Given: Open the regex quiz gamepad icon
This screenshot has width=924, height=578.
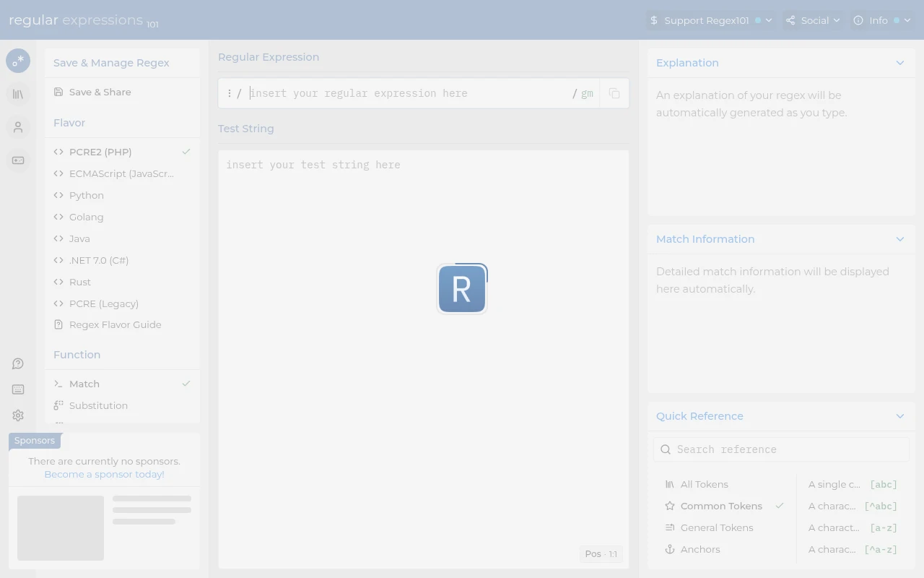Looking at the screenshot, I should point(18,160).
